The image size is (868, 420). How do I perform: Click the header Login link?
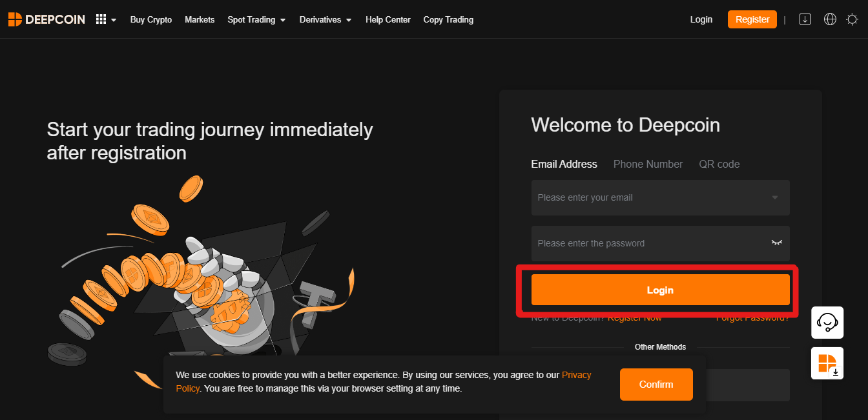coord(701,19)
